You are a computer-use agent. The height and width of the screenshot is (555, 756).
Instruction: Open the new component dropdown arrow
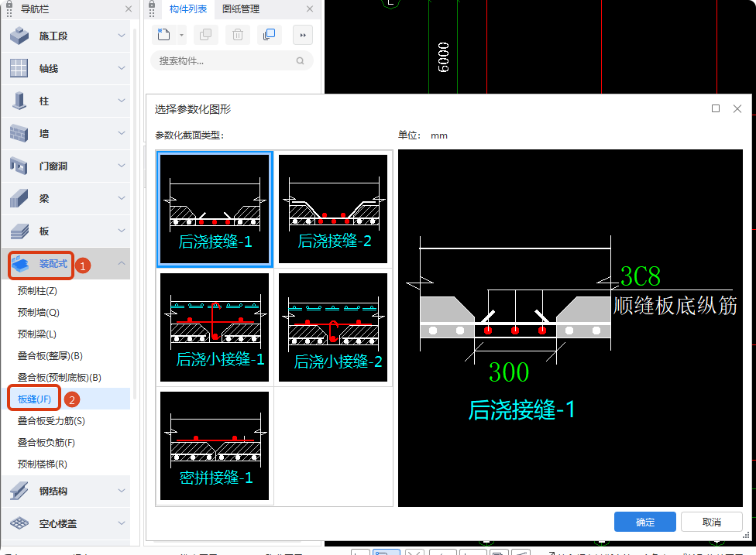point(181,35)
